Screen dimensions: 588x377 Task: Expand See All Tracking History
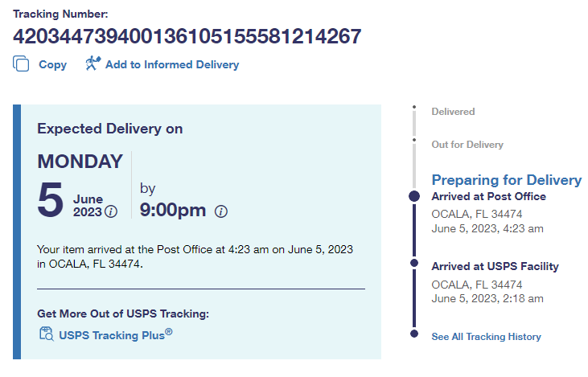[x=486, y=337]
